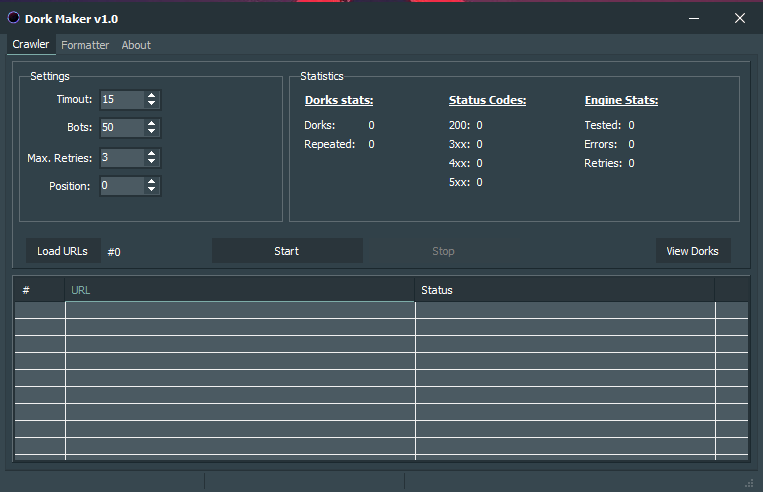Increment Max. Retries spinner up arrow
Screen dimensions: 763x492
coord(151,153)
